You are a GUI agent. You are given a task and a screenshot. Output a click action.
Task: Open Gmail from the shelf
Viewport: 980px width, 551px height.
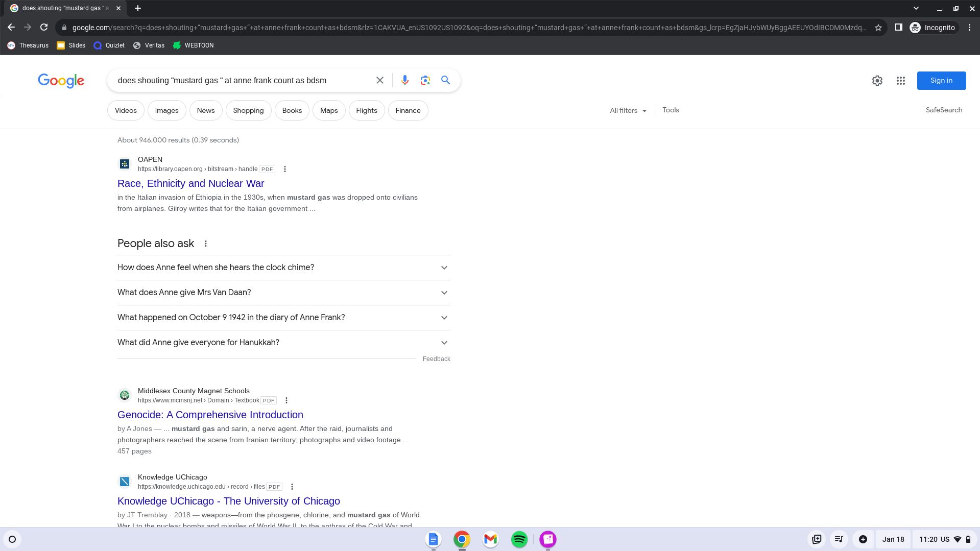point(490,539)
